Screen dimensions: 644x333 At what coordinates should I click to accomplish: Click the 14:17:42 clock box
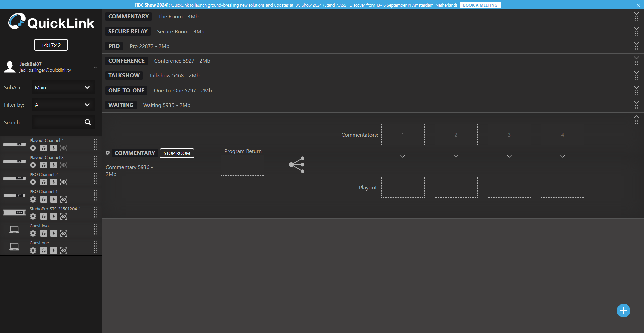pyautogui.click(x=51, y=45)
